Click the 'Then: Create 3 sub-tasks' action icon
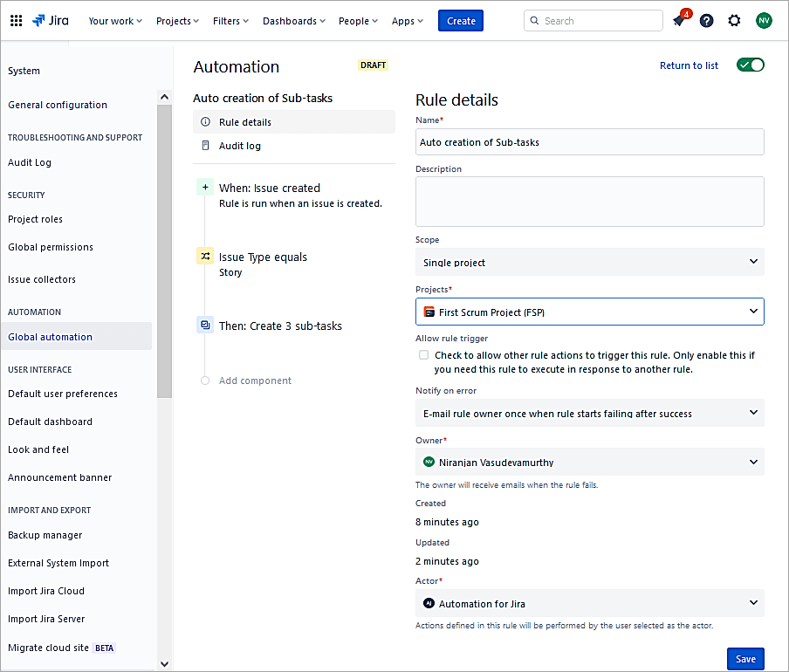This screenshot has width=789, height=672. (x=205, y=326)
